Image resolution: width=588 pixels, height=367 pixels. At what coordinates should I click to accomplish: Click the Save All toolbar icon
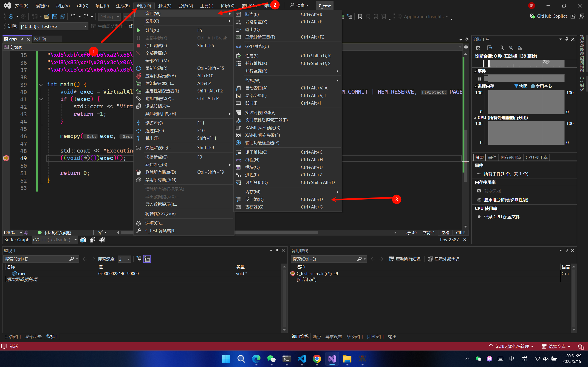pos(62,17)
